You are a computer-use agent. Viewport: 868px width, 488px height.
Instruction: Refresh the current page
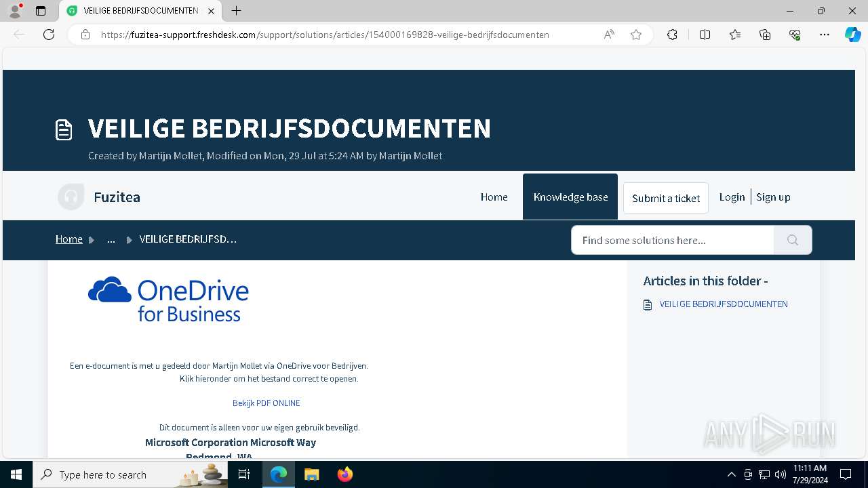tap(49, 35)
